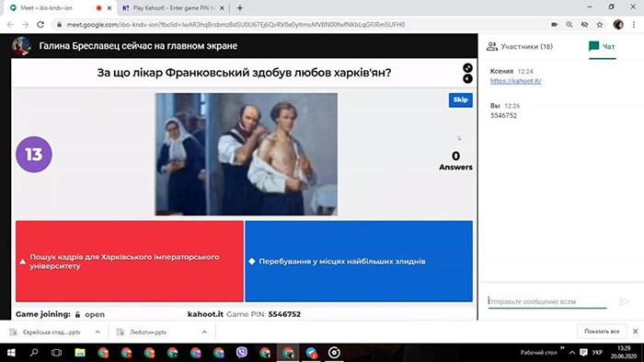Viewport: 644px width, 362px height.
Task: Select the Game PIN 5546752 text
Action: (284, 314)
